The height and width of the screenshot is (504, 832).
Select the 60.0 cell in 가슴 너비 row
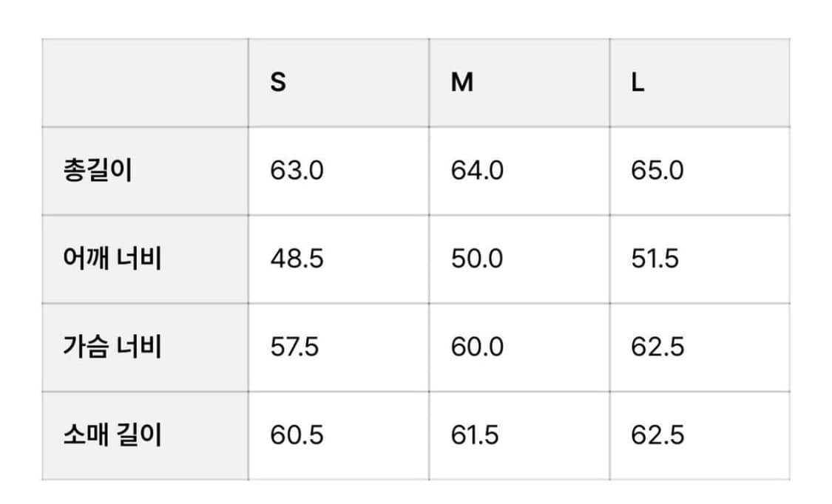tap(477, 347)
